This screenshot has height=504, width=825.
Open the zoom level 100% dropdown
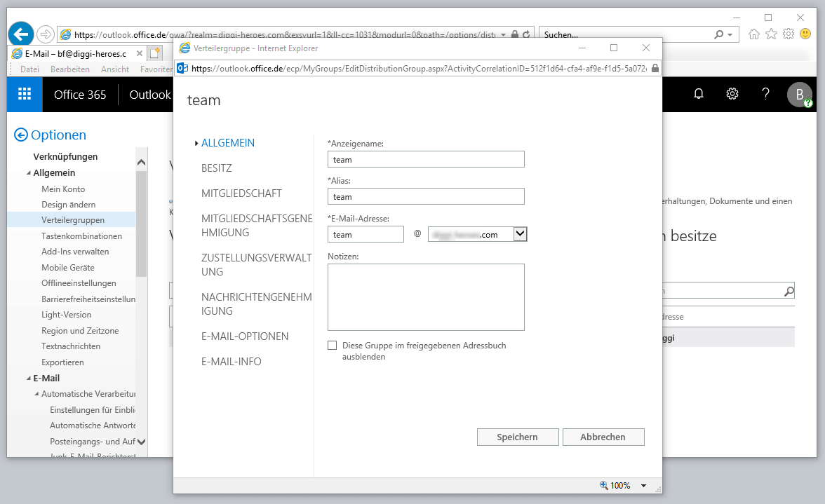coord(643,486)
